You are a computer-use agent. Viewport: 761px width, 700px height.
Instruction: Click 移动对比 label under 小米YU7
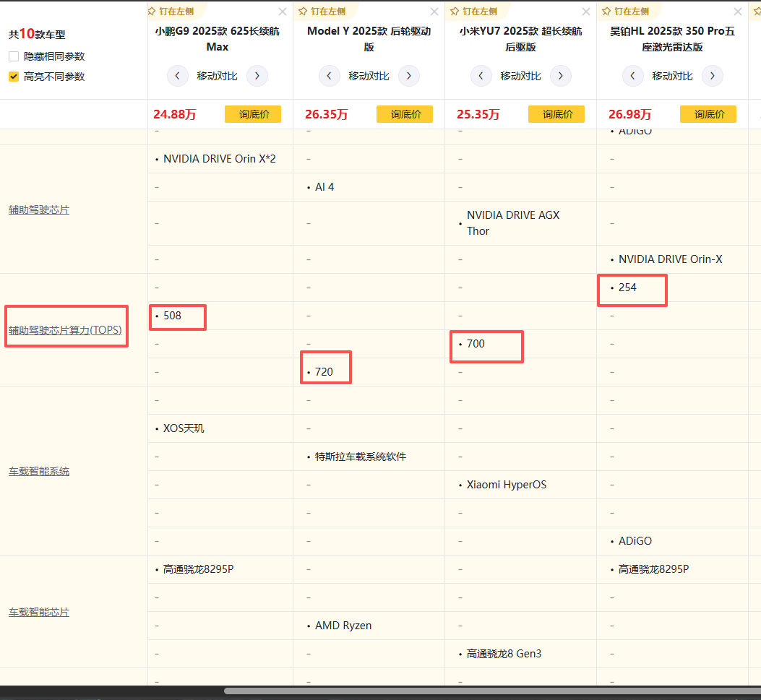[521, 76]
